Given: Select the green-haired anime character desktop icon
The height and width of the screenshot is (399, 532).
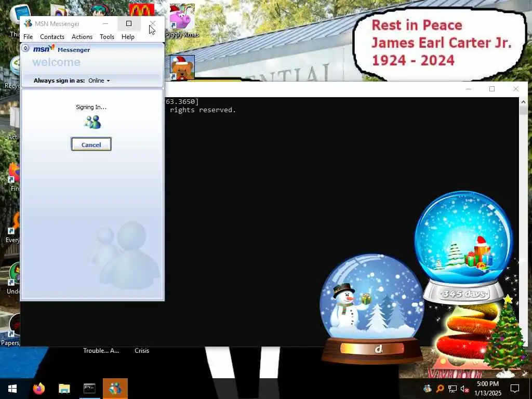Looking at the screenshot, I should (100, 10).
